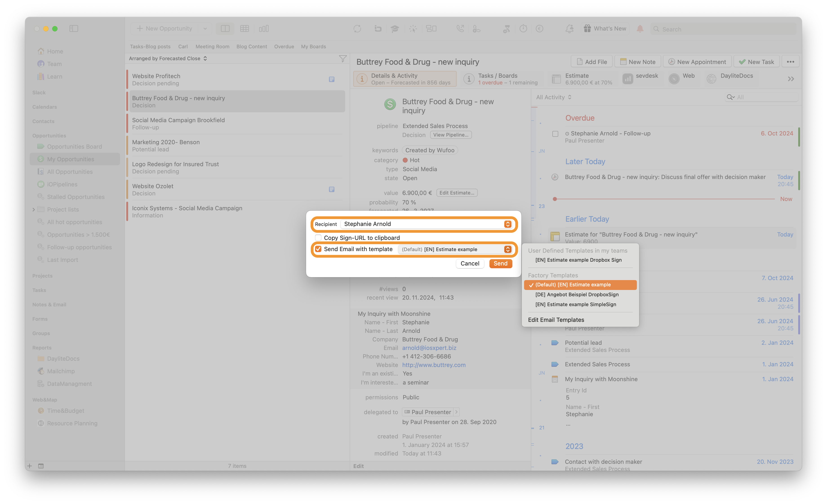Click the Home icon in sidebar

[x=41, y=51]
